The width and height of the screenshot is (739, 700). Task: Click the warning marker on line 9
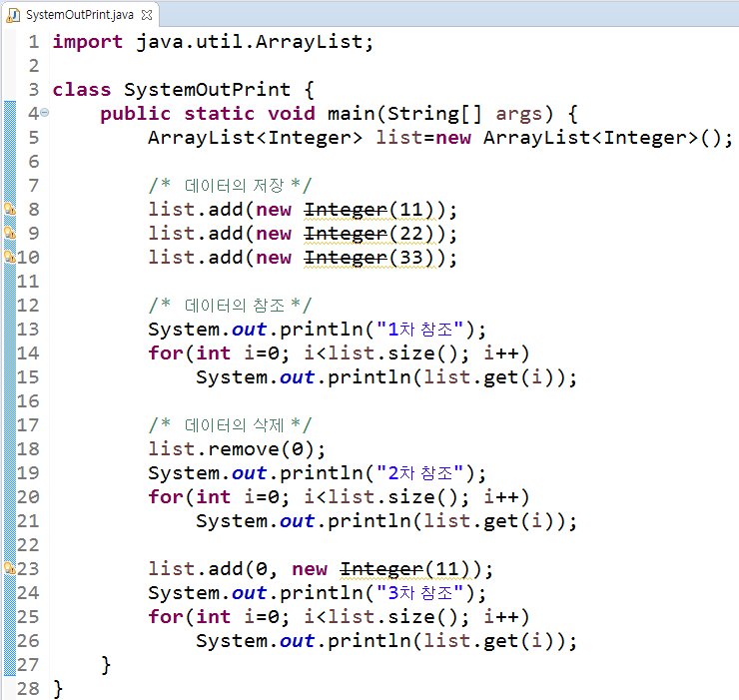coord(9,233)
